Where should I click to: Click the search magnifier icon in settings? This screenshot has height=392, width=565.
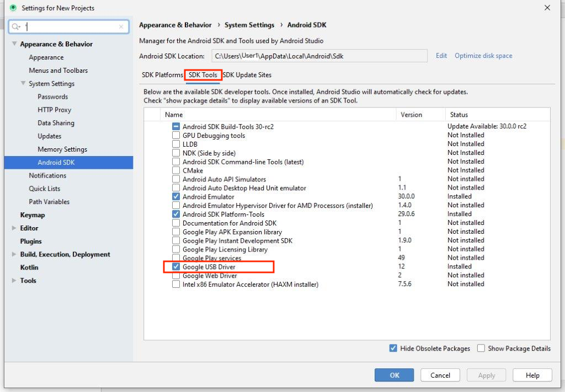pyautogui.click(x=16, y=26)
